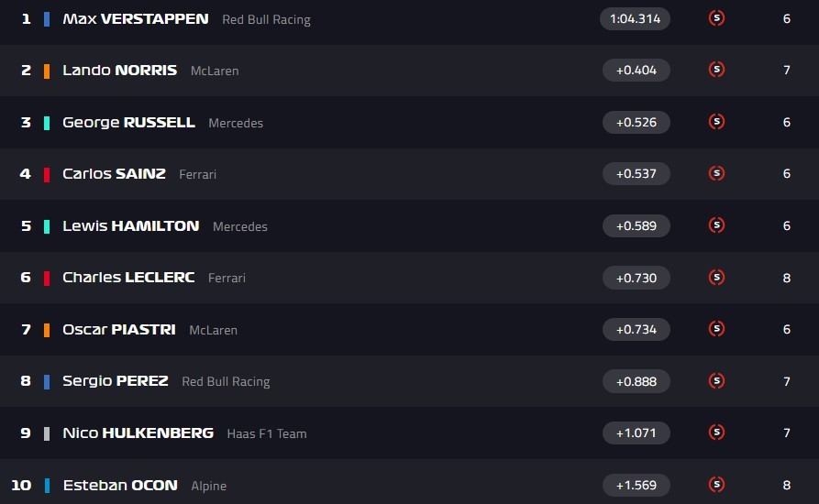Click Verstappen's 1:04.314 lap time

[636, 18]
